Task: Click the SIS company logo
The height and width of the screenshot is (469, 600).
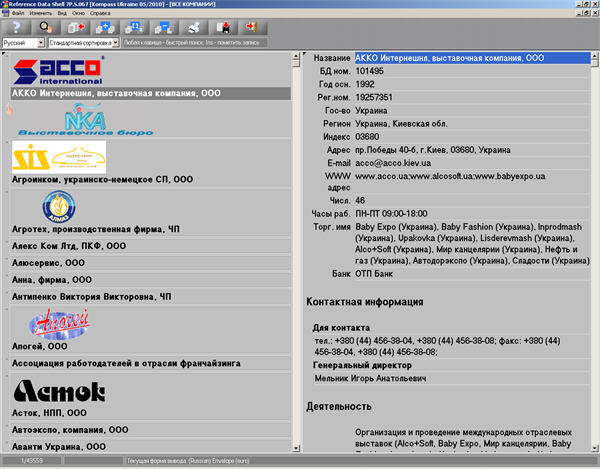Action: [59, 157]
